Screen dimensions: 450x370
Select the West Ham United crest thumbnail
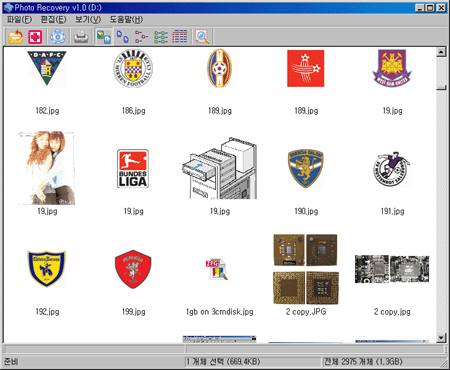click(392, 68)
